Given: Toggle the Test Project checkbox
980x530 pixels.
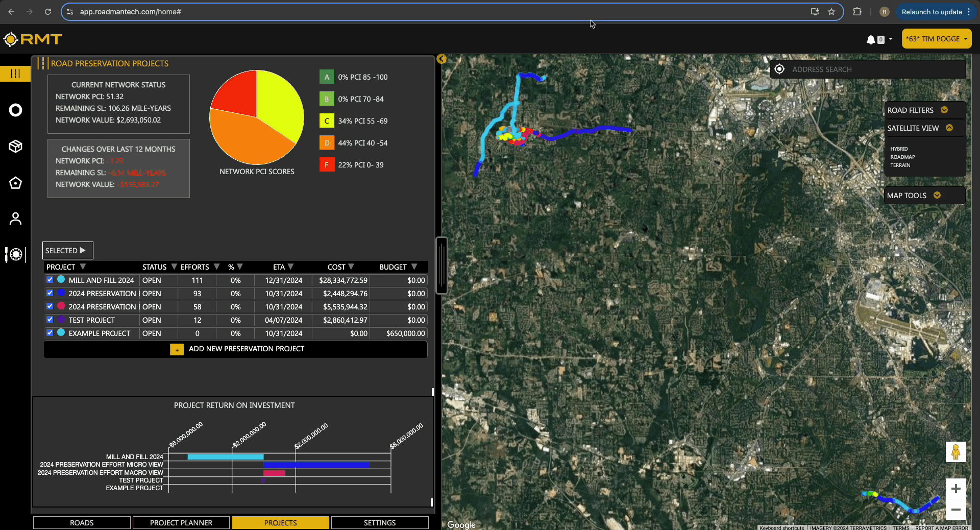Looking at the screenshot, I should point(50,320).
